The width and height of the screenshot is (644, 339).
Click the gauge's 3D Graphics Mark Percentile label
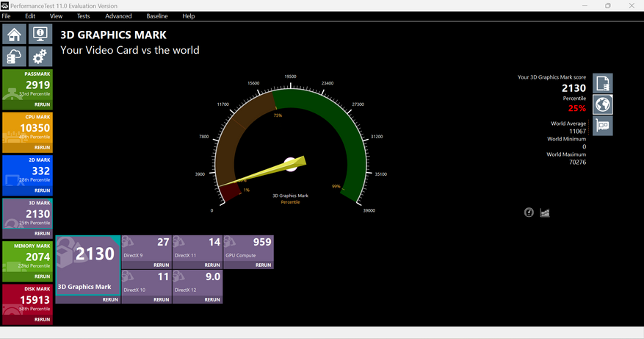(290, 199)
